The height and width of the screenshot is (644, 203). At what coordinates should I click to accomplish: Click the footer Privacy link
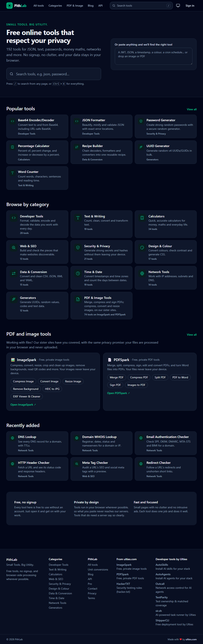click(x=92, y=593)
